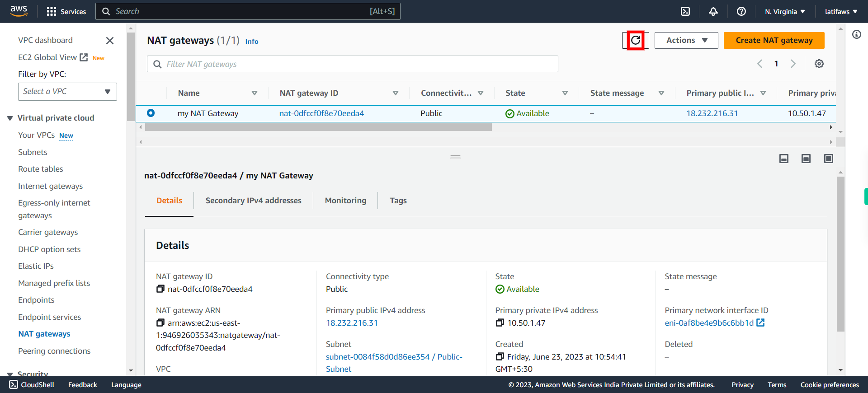
Task: Open the Services grid menu
Action: pyautogui.click(x=66, y=11)
